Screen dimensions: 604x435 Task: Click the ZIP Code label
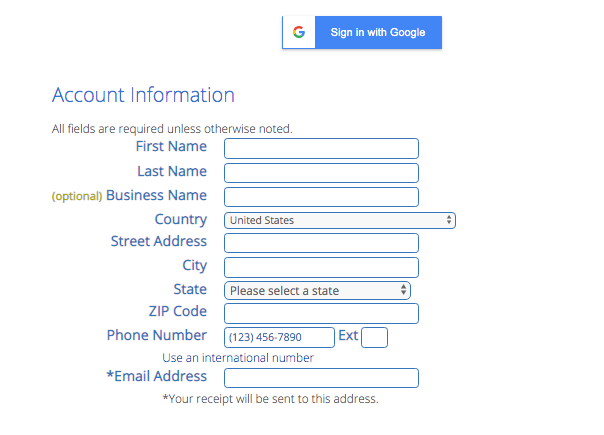pyautogui.click(x=178, y=311)
